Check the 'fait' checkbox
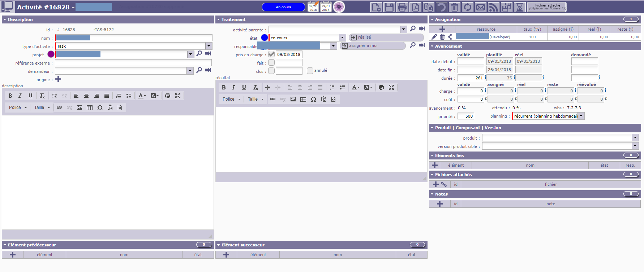The width and height of the screenshot is (644, 272). [271, 63]
